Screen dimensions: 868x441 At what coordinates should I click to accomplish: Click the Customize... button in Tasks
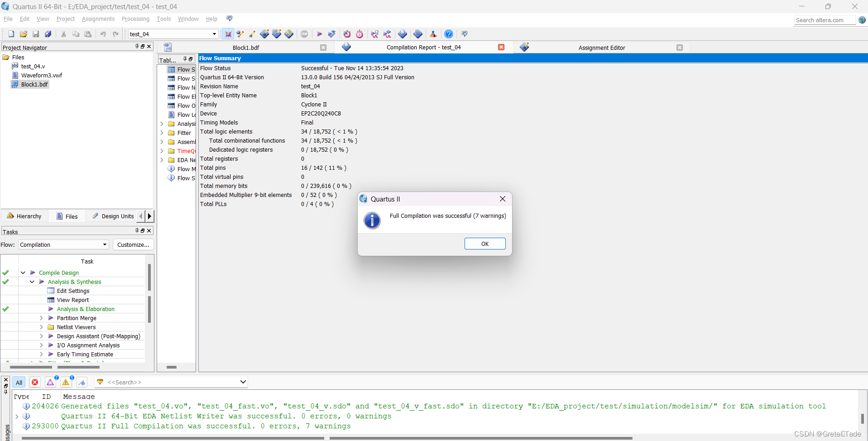pos(133,244)
